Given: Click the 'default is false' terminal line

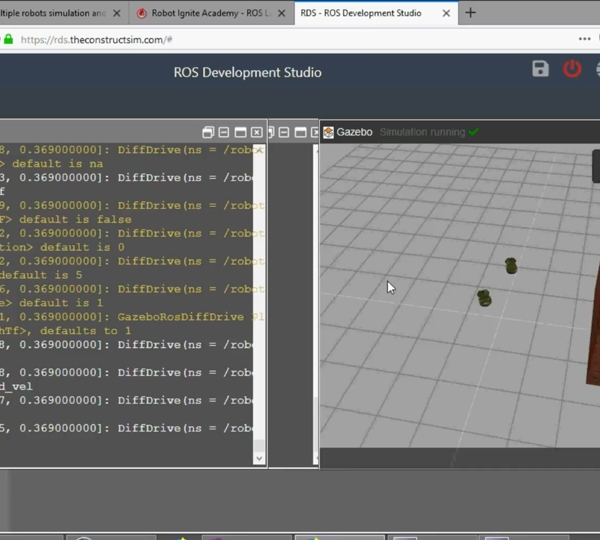Looking at the screenshot, I should tap(66, 219).
